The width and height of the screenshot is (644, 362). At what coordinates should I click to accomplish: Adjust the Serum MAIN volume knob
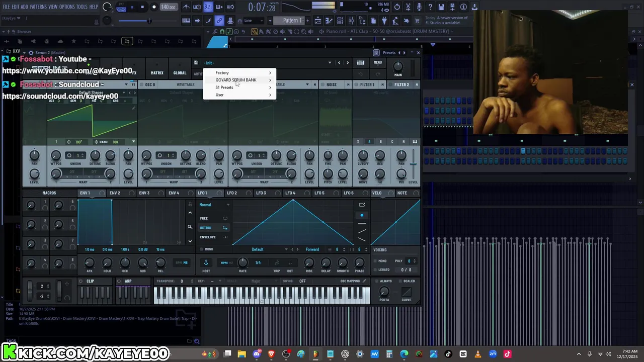coord(398,66)
